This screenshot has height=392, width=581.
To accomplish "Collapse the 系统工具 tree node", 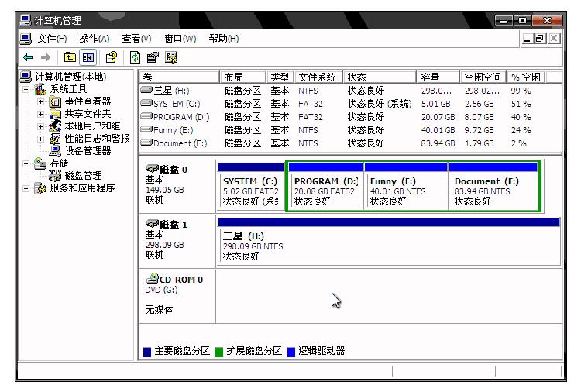I will coord(27,89).
